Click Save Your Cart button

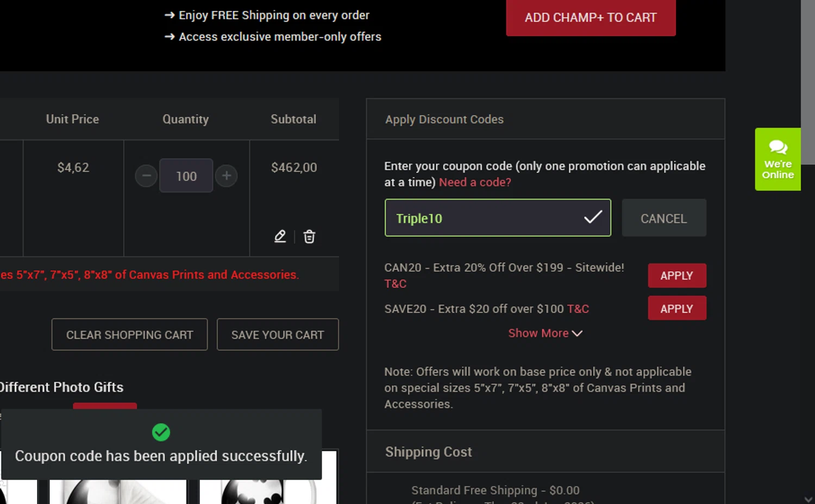coord(278,335)
